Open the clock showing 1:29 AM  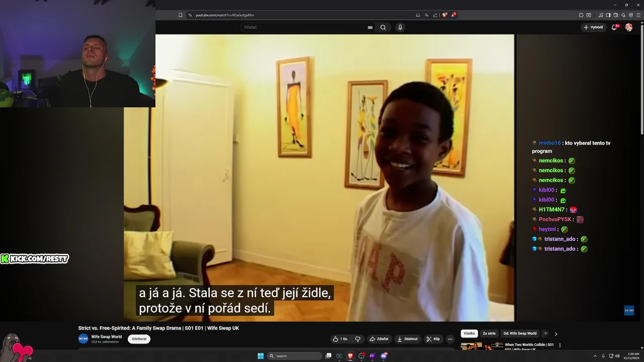631,356
